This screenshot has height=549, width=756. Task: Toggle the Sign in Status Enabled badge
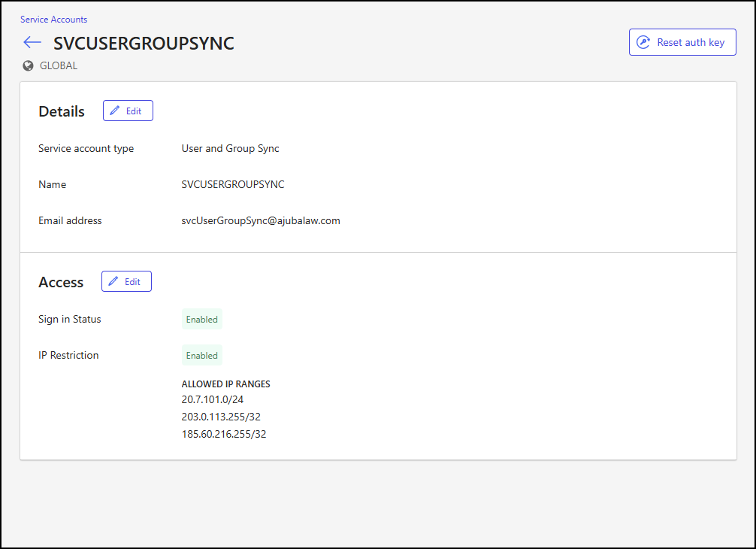click(x=201, y=319)
